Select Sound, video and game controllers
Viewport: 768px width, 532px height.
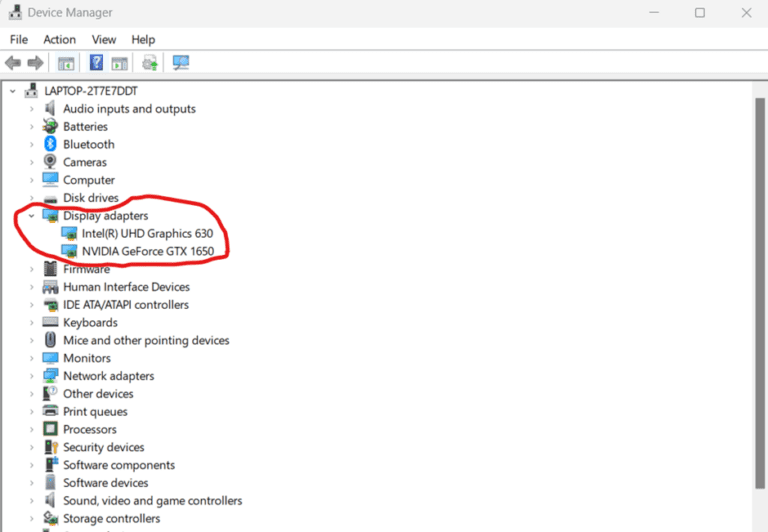[x=152, y=501]
